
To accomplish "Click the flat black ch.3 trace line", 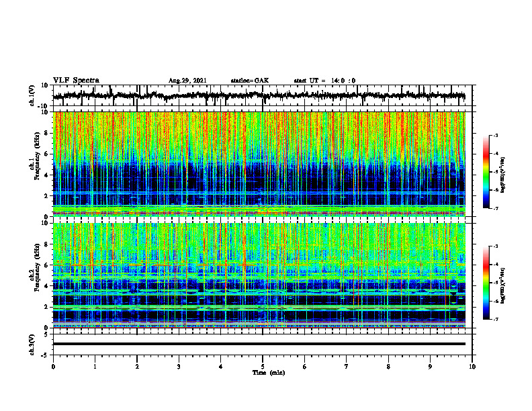I will point(259,344).
